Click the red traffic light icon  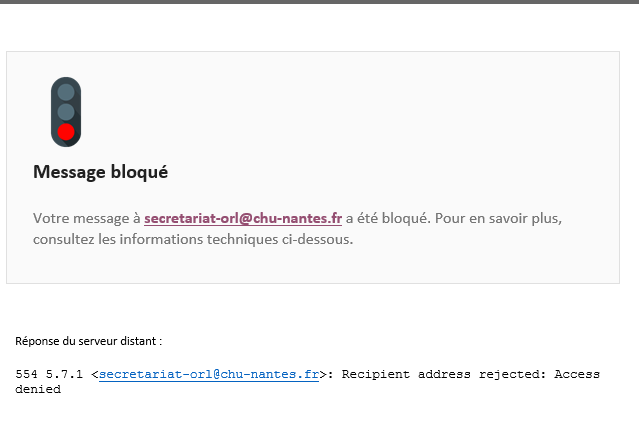[66, 112]
